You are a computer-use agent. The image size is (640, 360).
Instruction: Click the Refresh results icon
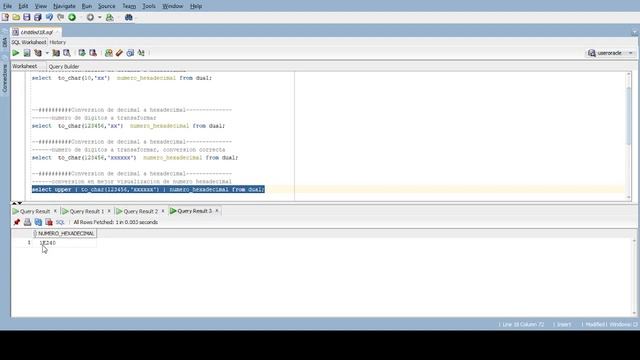[x=38, y=222]
